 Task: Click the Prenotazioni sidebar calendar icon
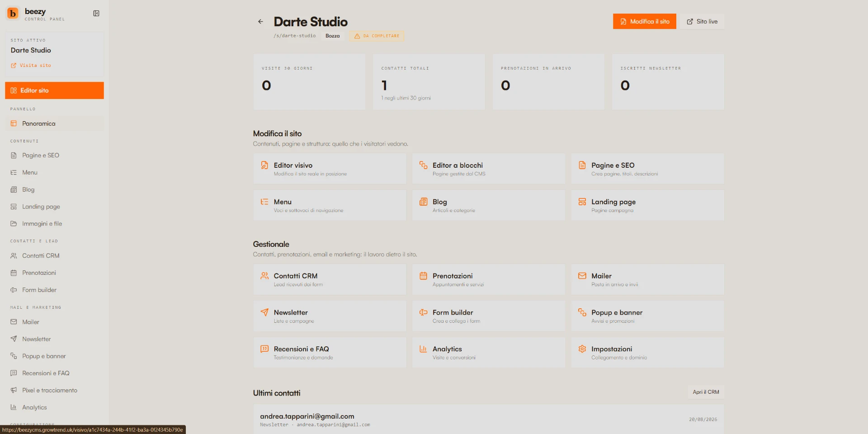[x=14, y=273]
